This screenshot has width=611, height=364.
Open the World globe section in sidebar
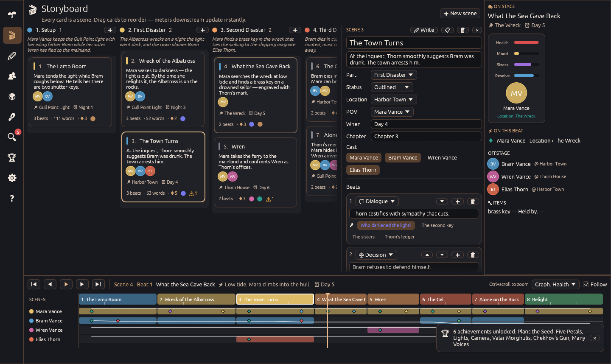point(12,96)
